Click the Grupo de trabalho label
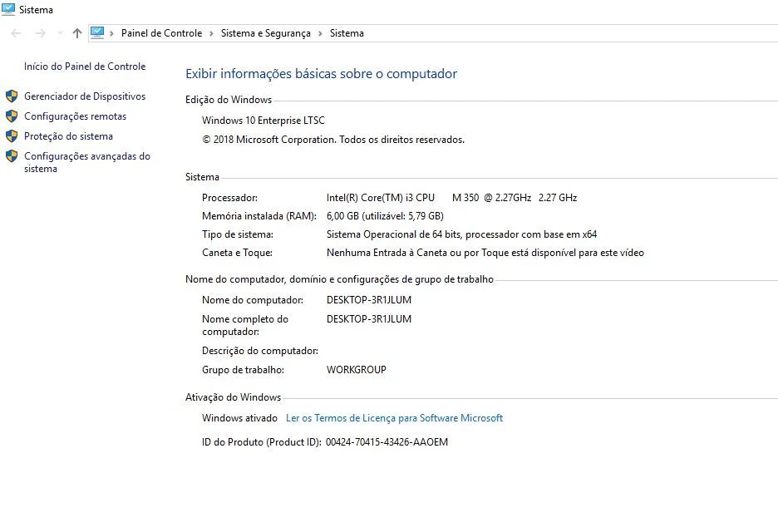 pos(243,370)
